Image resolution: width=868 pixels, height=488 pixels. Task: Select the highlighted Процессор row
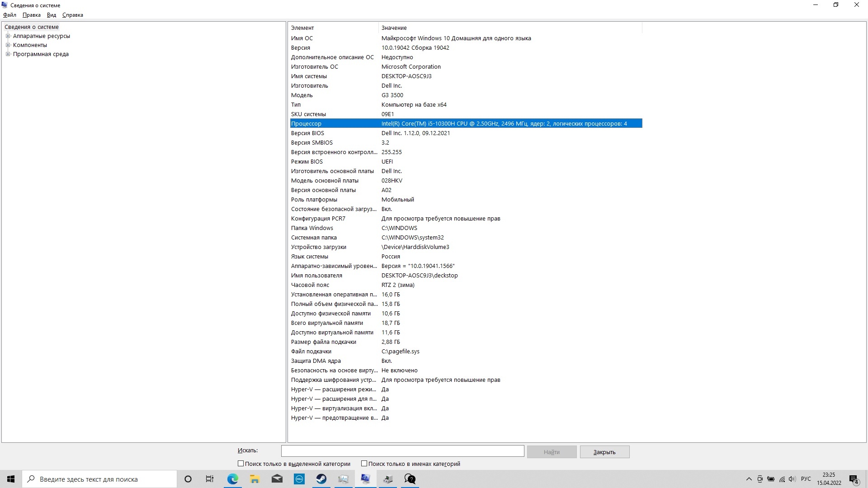pos(466,124)
